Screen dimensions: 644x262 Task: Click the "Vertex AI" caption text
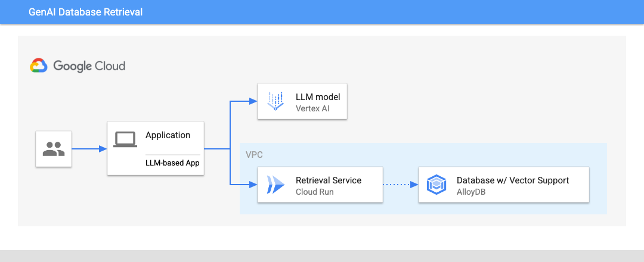[x=312, y=108]
